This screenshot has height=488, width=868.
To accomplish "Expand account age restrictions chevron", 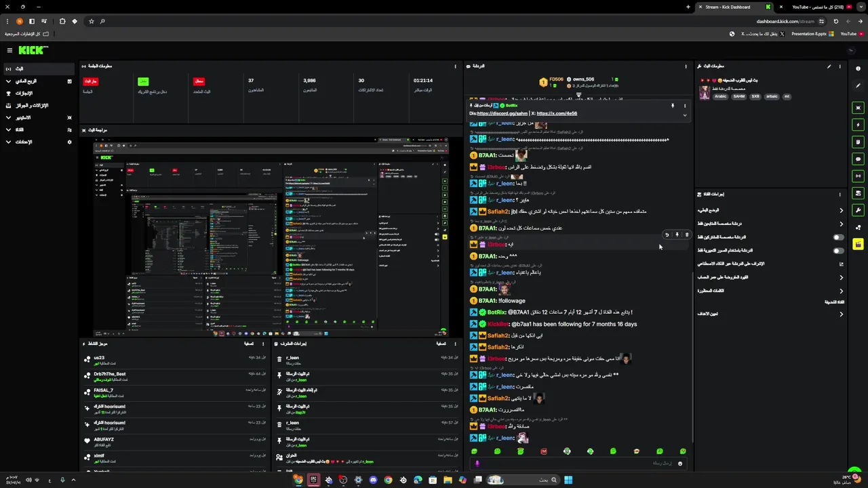I will tap(842, 277).
